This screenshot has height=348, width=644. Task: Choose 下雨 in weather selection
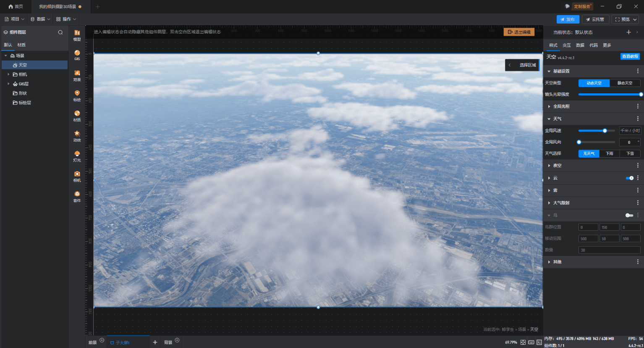pos(609,154)
